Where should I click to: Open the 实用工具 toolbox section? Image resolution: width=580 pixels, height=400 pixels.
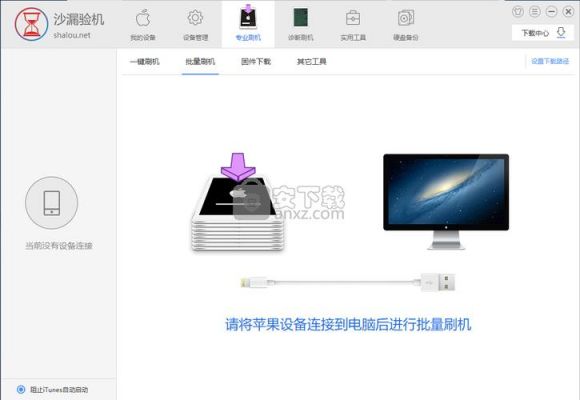pos(353,25)
